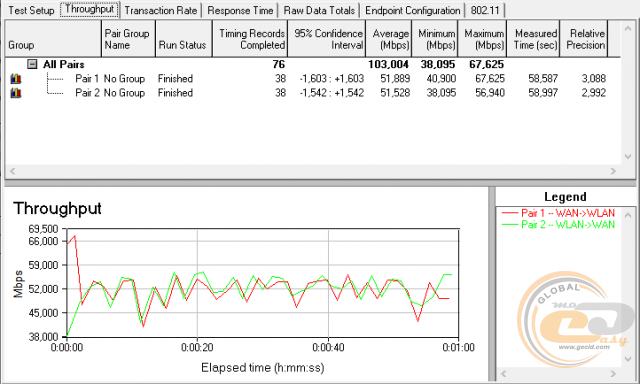Image resolution: width=640 pixels, height=384 pixels.
Task: Click the Average (Mbps) column header
Action: pyautogui.click(x=389, y=39)
